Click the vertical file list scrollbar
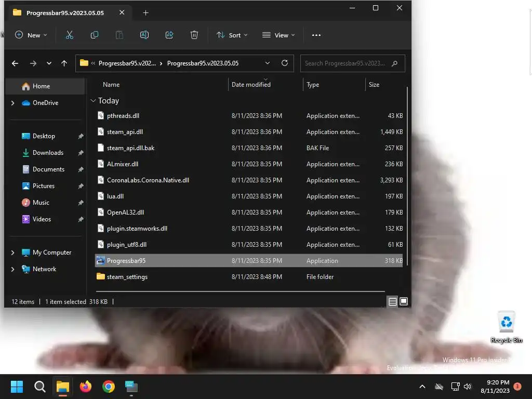Image resolution: width=532 pixels, height=399 pixels. pyautogui.click(x=407, y=176)
